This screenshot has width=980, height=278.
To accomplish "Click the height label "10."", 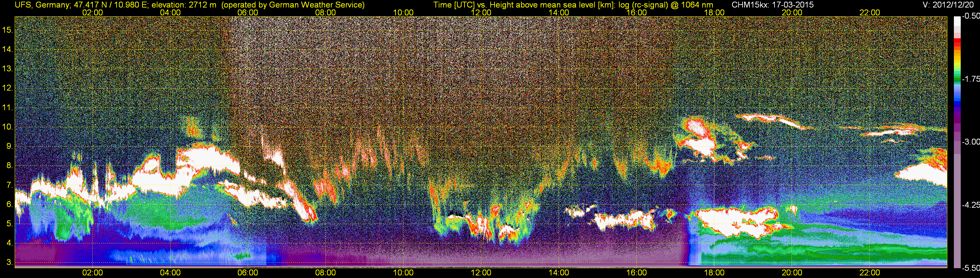I will [x=8, y=127].
